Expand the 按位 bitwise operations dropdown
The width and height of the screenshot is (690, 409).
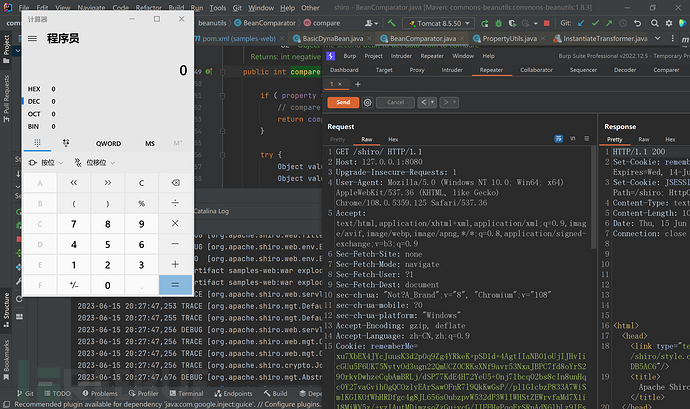[x=47, y=162]
